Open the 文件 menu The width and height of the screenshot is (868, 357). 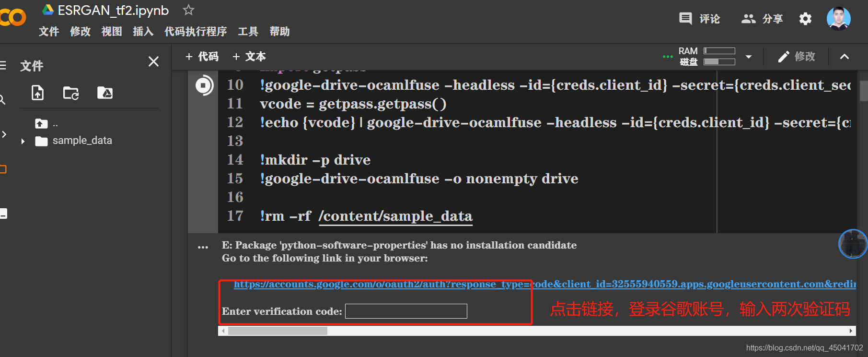click(x=49, y=32)
